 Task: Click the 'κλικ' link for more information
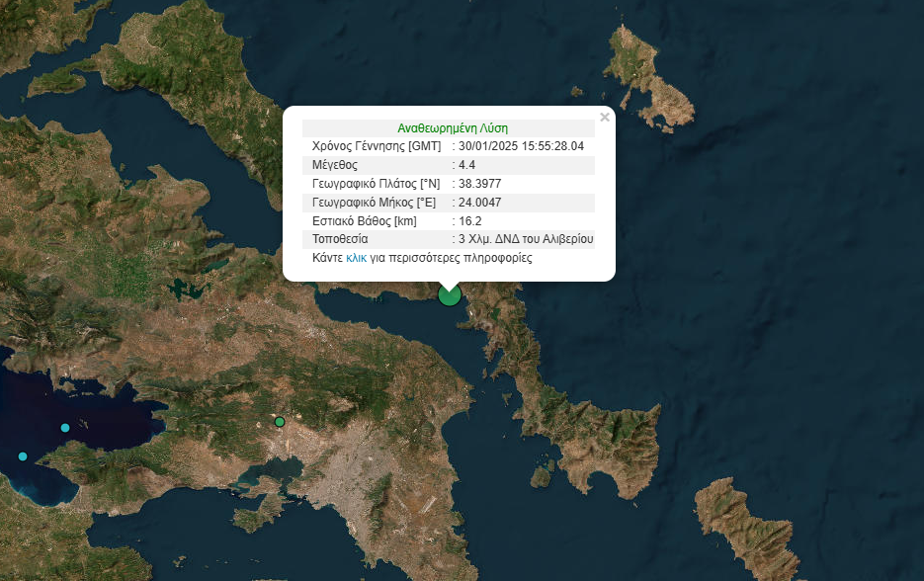click(x=356, y=258)
